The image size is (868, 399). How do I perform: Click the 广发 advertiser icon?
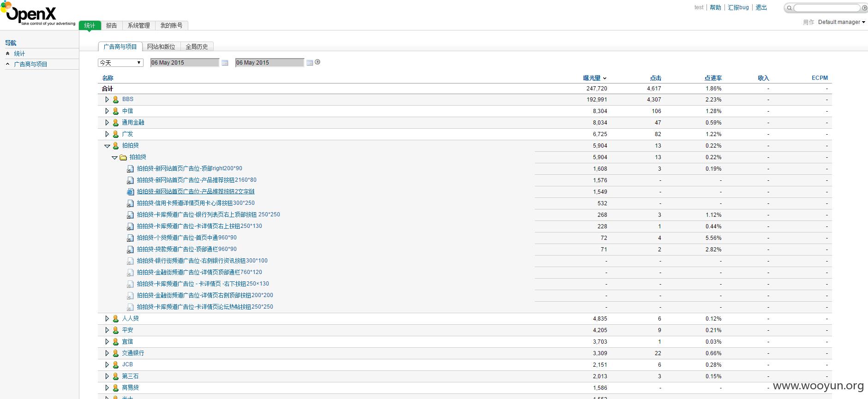coord(116,134)
